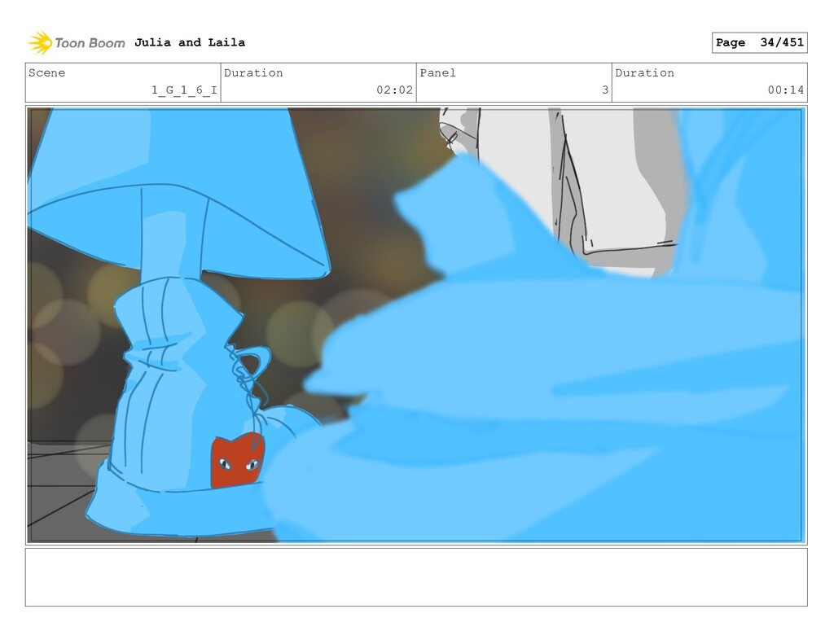Click the red masked face patch on the boot
This screenshot has height=644, width=834.
tap(238, 460)
